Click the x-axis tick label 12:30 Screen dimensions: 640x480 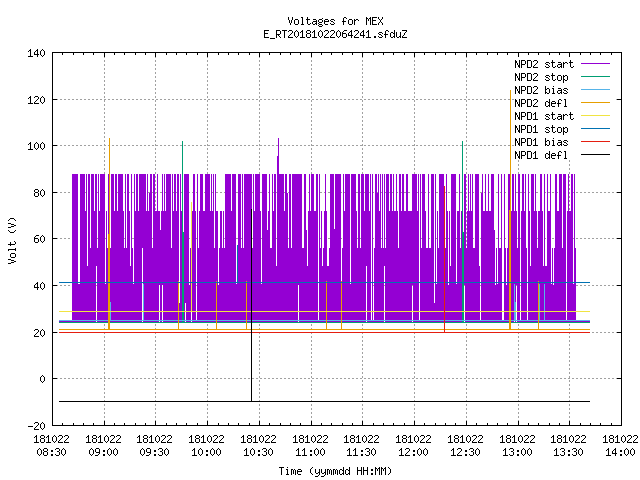pyautogui.click(x=465, y=452)
